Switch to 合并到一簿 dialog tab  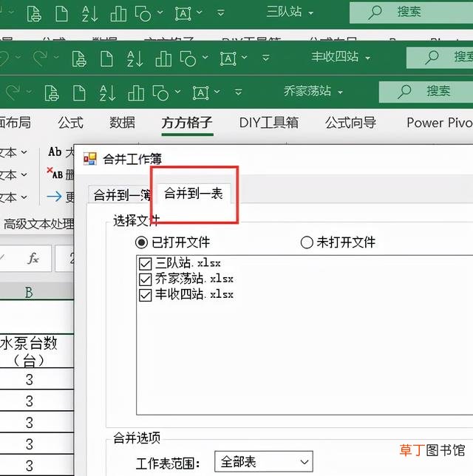click(122, 195)
